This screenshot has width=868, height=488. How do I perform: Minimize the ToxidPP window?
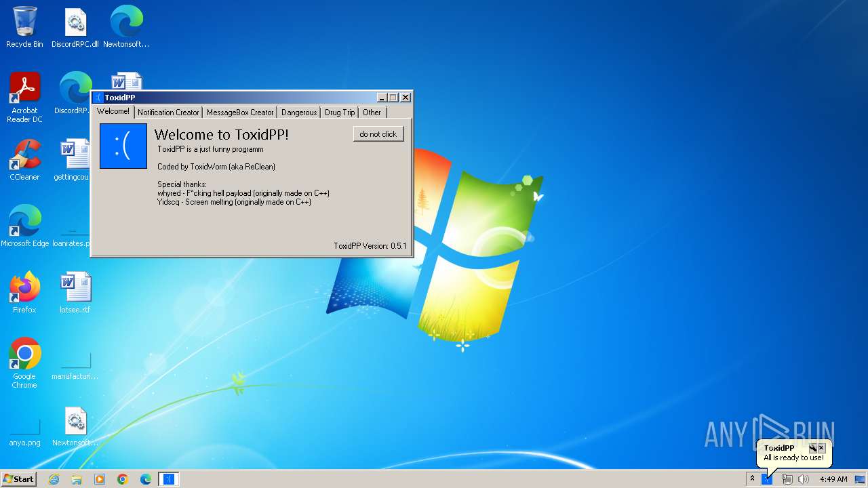(x=382, y=98)
